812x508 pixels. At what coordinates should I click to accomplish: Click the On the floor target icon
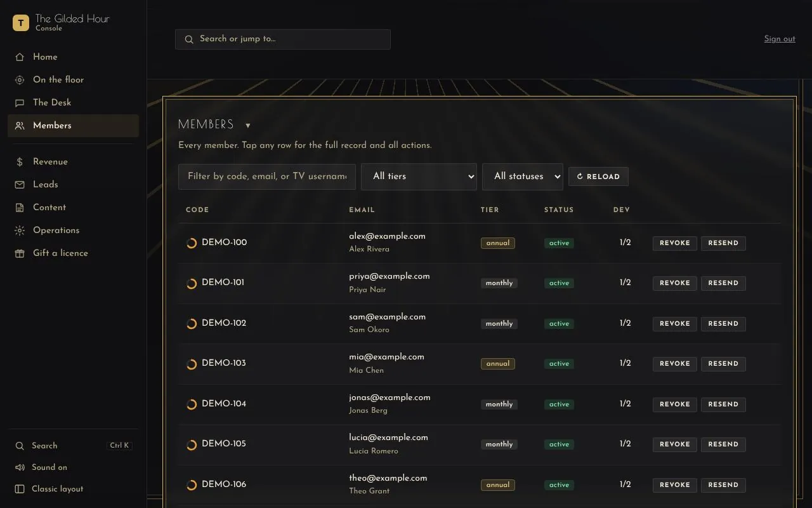[x=20, y=80]
